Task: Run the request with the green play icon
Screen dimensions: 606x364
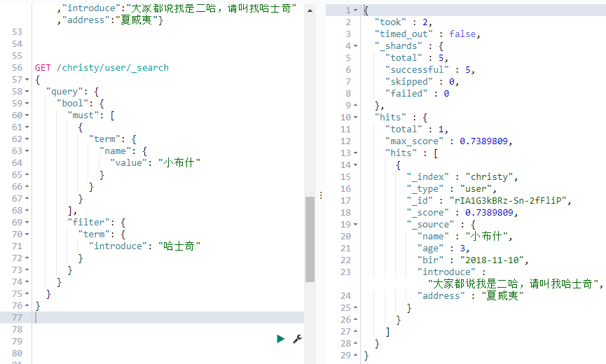Action: (x=281, y=339)
